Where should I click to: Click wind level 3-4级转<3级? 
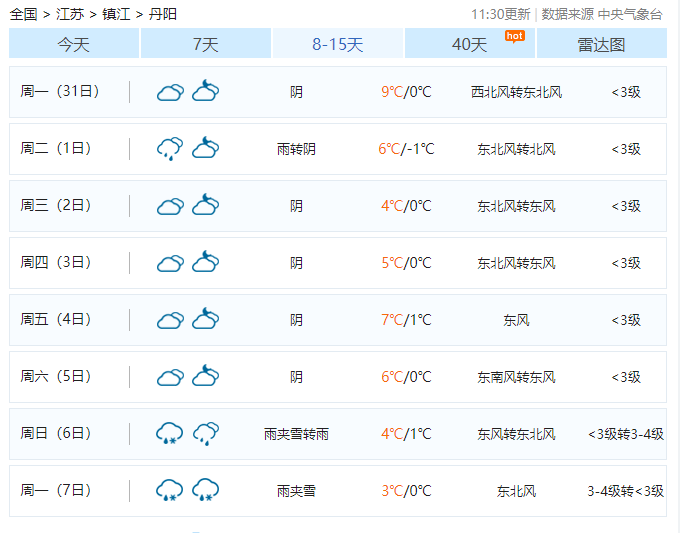(x=626, y=491)
